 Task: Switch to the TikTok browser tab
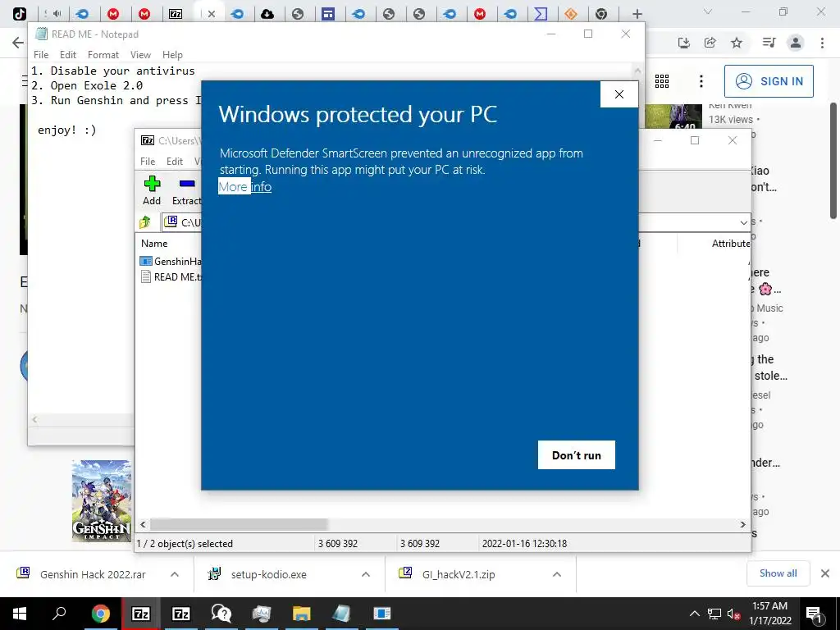(20, 14)
